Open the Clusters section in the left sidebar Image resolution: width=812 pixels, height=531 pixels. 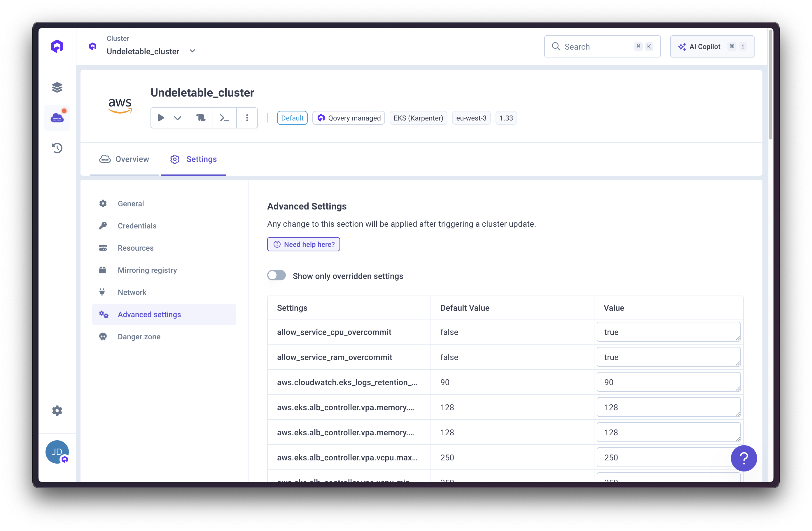tap(57, 117)
